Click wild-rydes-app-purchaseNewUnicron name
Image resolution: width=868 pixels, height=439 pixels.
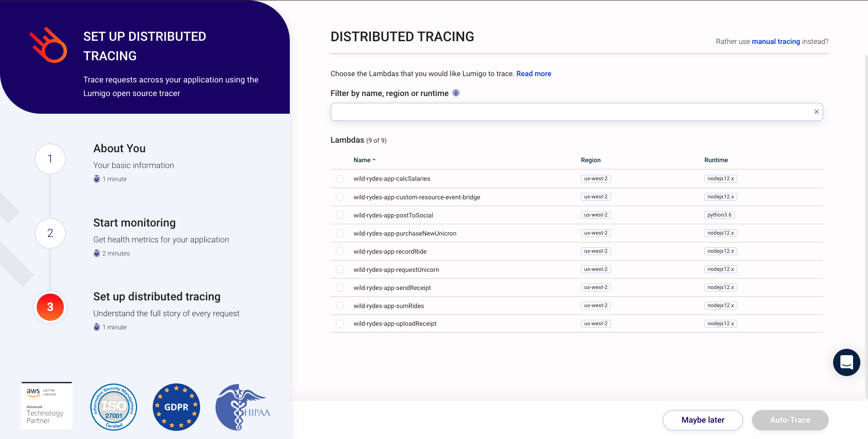click(405, 233)
